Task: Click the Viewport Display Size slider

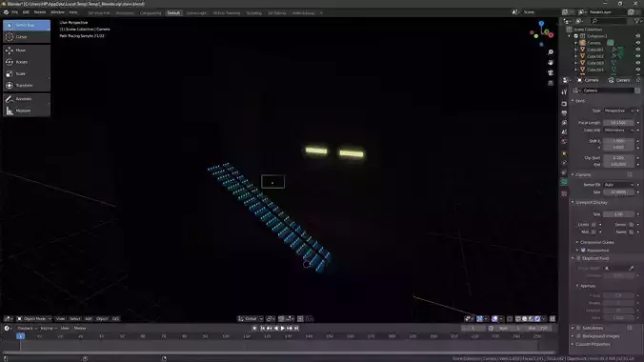Action: [x=618, y=214]
